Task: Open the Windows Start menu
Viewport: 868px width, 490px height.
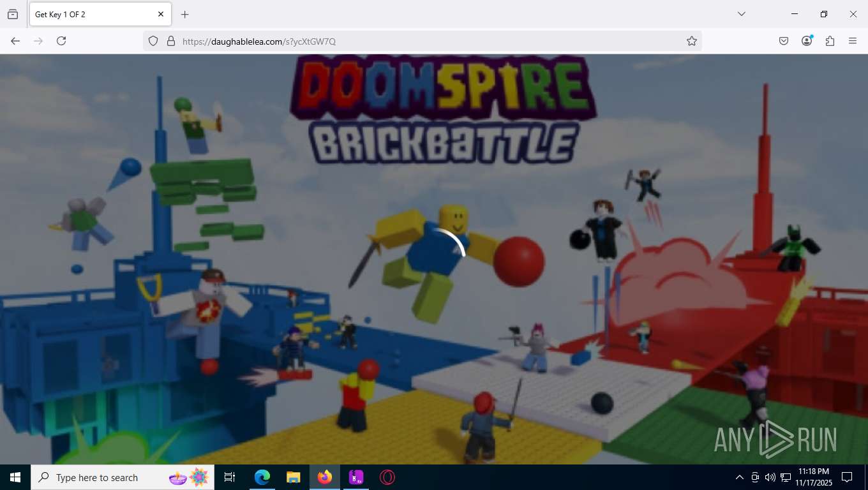Action: 15,477
